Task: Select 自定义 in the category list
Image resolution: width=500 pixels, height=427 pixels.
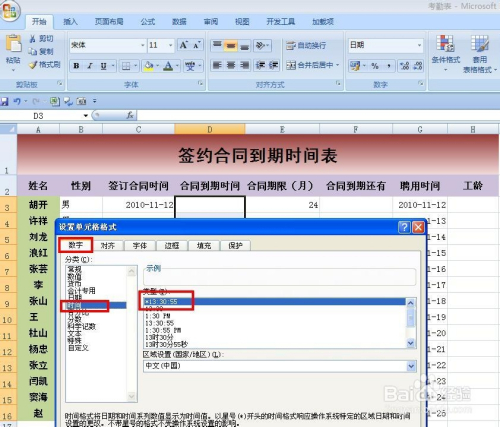Action: point(78,348)
